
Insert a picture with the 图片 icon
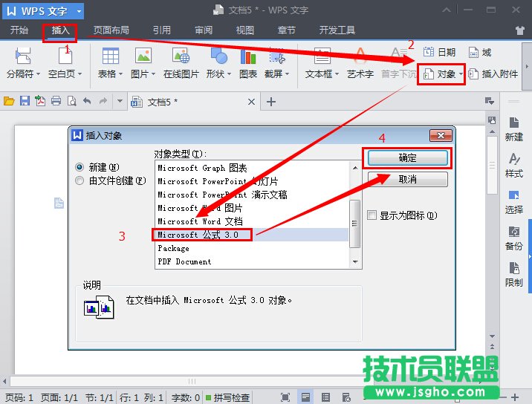point(143,56)
